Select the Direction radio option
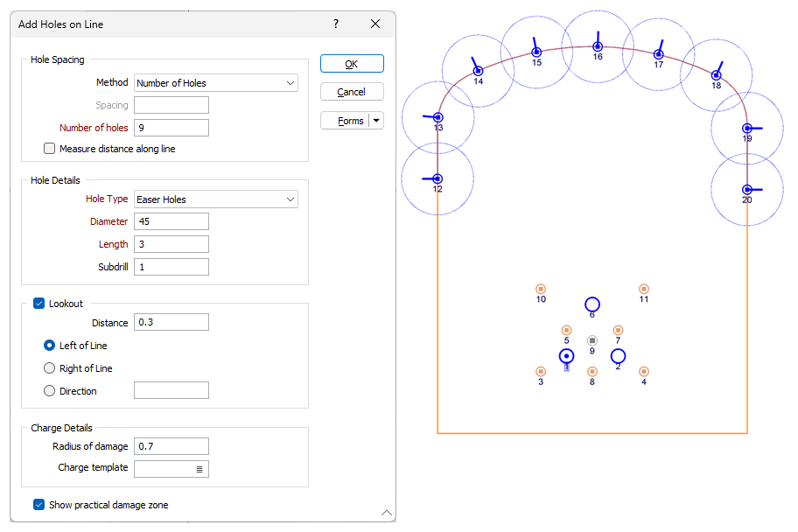This screenshot has height=532, width=798. tap(49, 391)
